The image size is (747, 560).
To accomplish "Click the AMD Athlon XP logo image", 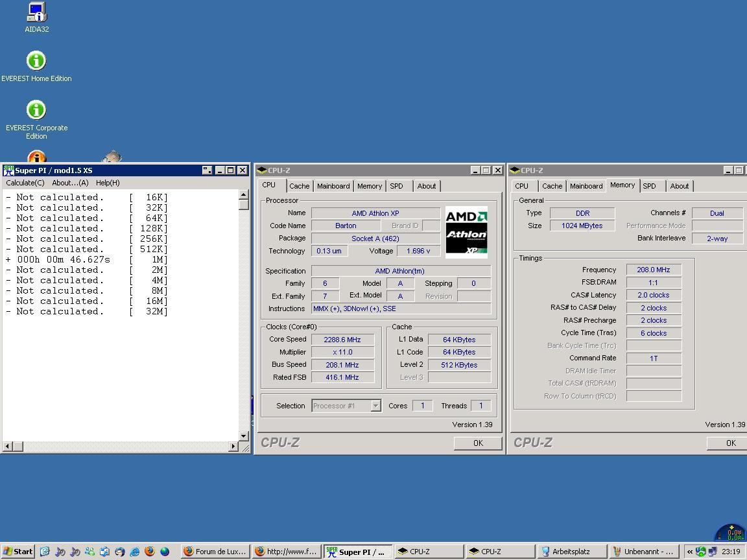I will pos(466,233).
